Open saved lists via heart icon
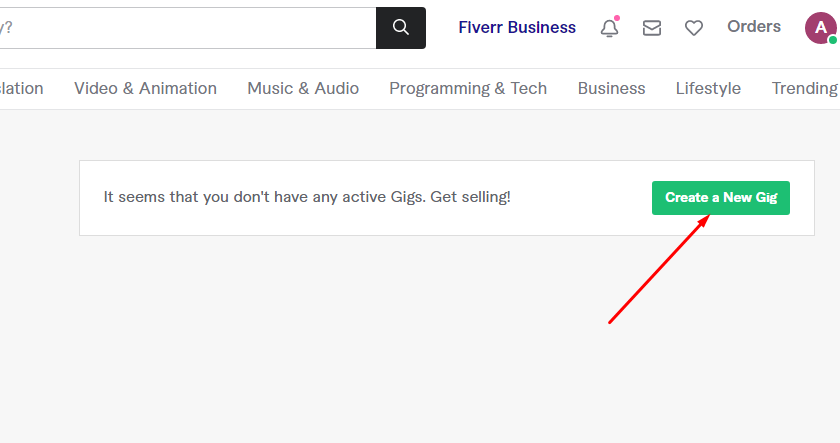This screenshot has width=840, height=443. (x=693, y=29)
